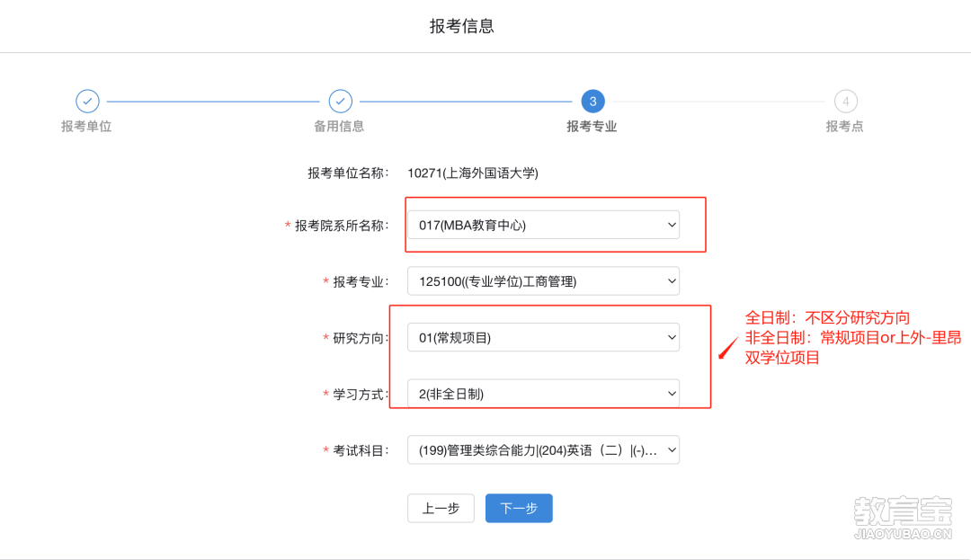Open the 报考院系所名称 dropdown showing 017(MBA教育中心)
The width and height of the screenshot is (971, 560).
543,225
